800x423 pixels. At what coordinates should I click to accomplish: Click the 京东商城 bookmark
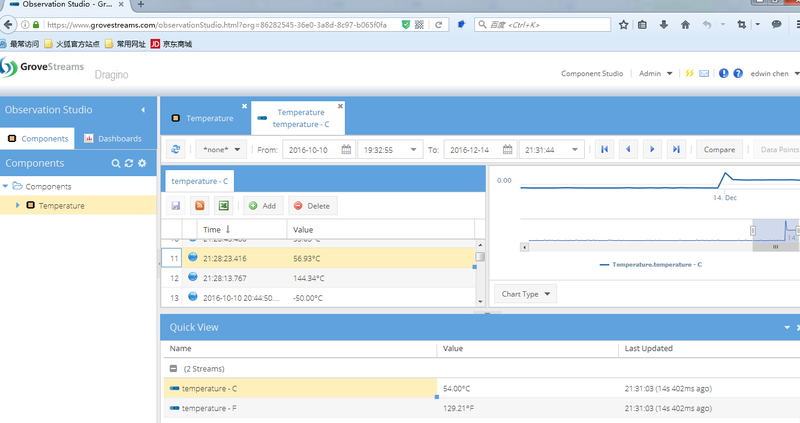point(171,44)
